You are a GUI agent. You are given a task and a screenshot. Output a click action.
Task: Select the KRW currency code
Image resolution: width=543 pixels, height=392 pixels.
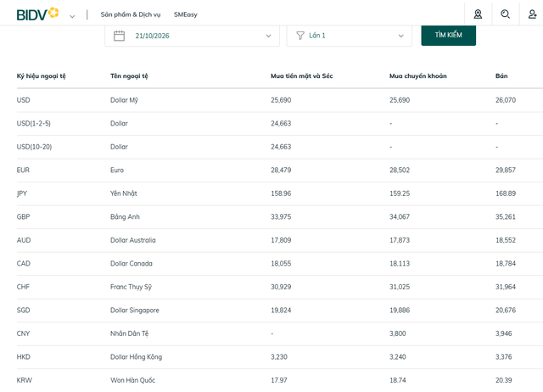point(25,380)
